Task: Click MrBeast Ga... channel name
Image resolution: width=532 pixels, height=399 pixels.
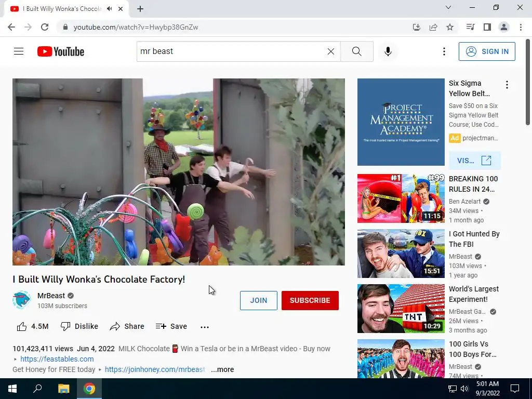Action: click(x=467, y=312)
